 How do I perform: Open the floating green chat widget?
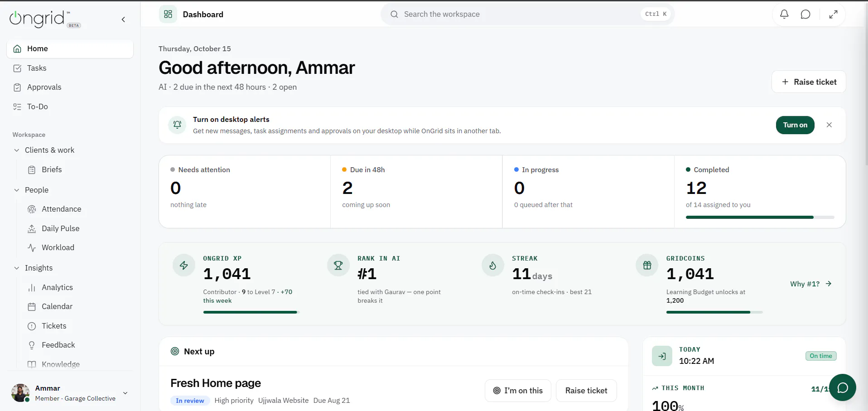tap(843, 387)
